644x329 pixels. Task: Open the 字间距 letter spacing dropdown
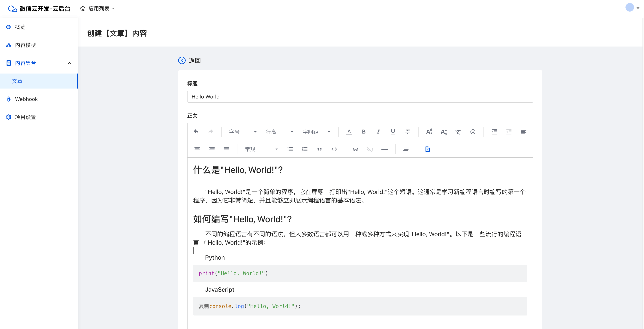[316, 132]
